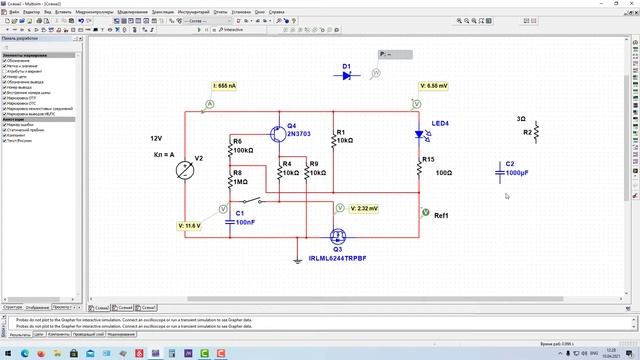Screen dimensions: 640x360
Task: Open the Interactive simulation settings
Action: click(x=231, y=30)
